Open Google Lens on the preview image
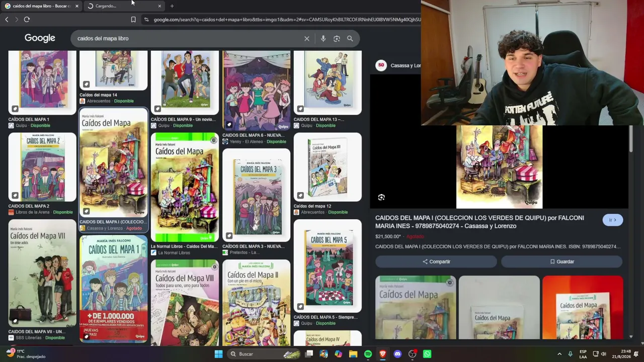644x362 pixels. click(381, 198)
